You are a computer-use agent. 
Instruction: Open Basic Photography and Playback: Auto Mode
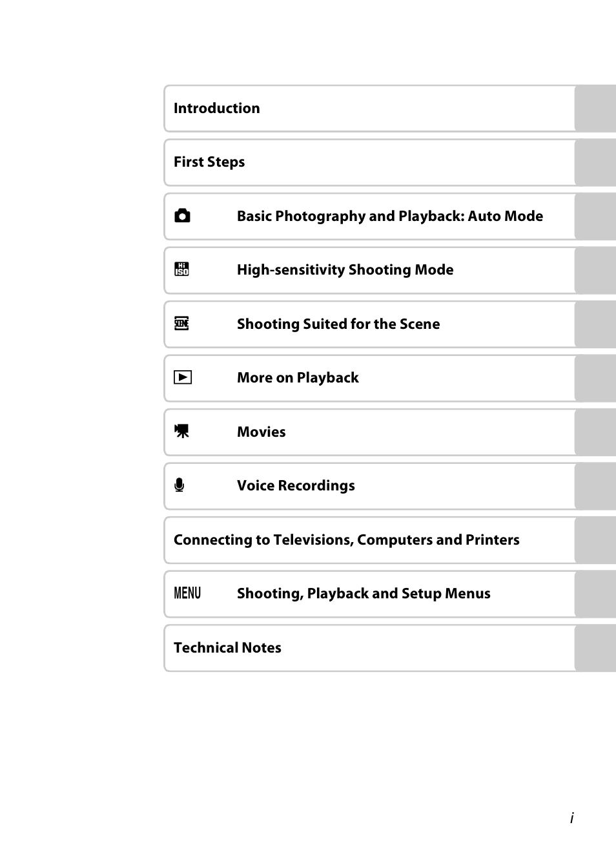click(389, 216)
